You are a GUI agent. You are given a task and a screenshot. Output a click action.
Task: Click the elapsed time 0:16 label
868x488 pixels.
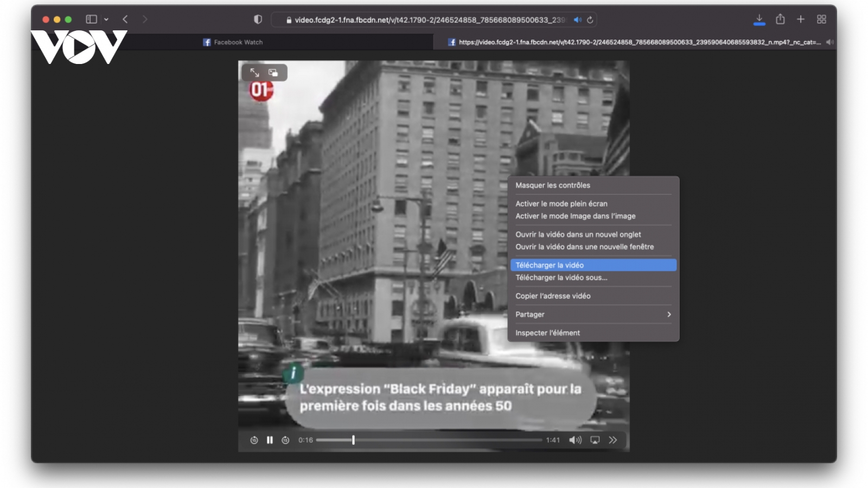[x=305, y=440]
